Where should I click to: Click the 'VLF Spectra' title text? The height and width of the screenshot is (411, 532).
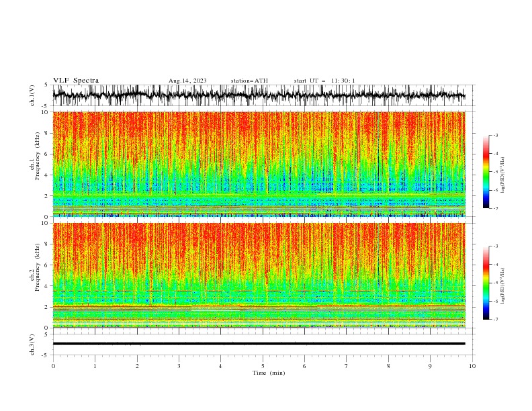(76, 81)
